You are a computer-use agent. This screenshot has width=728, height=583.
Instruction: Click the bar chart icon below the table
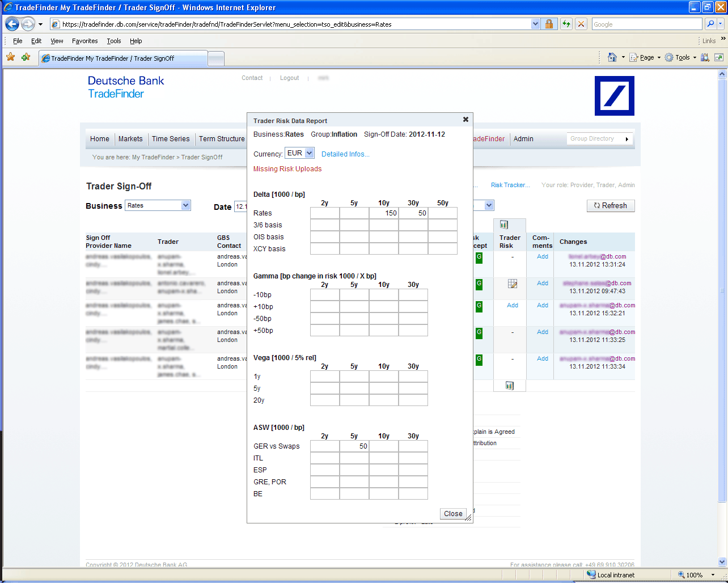509,386
